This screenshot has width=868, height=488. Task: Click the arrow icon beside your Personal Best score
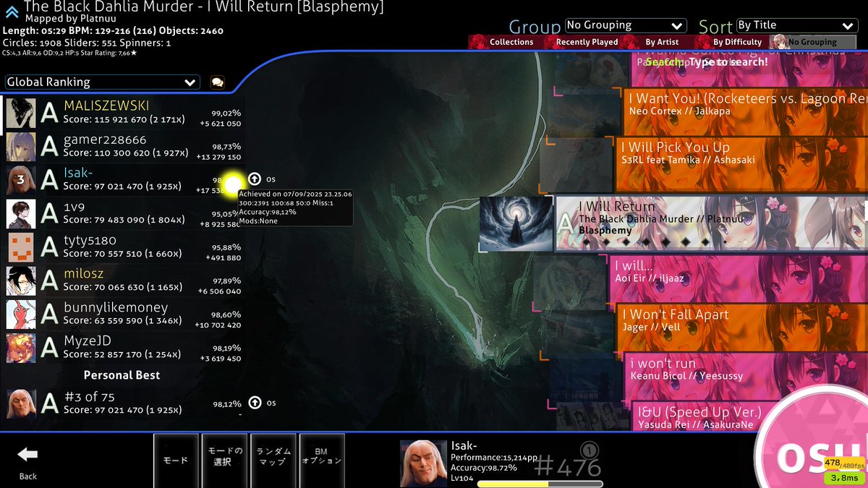click(253, 403)
